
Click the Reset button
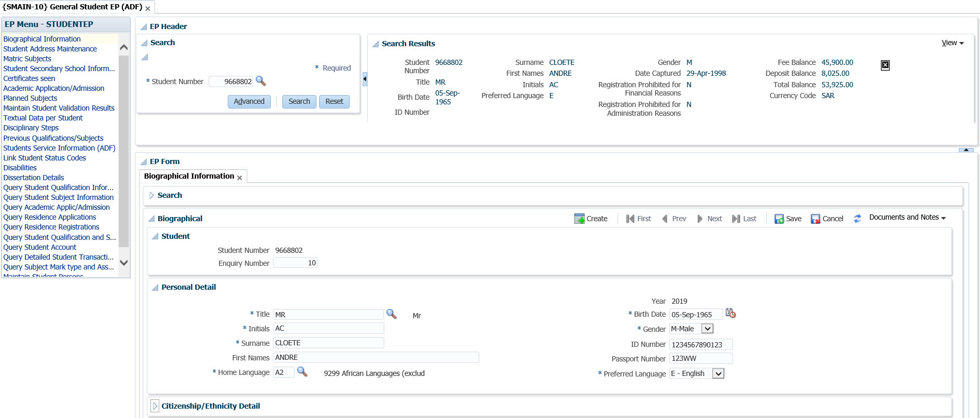[334, 102]
